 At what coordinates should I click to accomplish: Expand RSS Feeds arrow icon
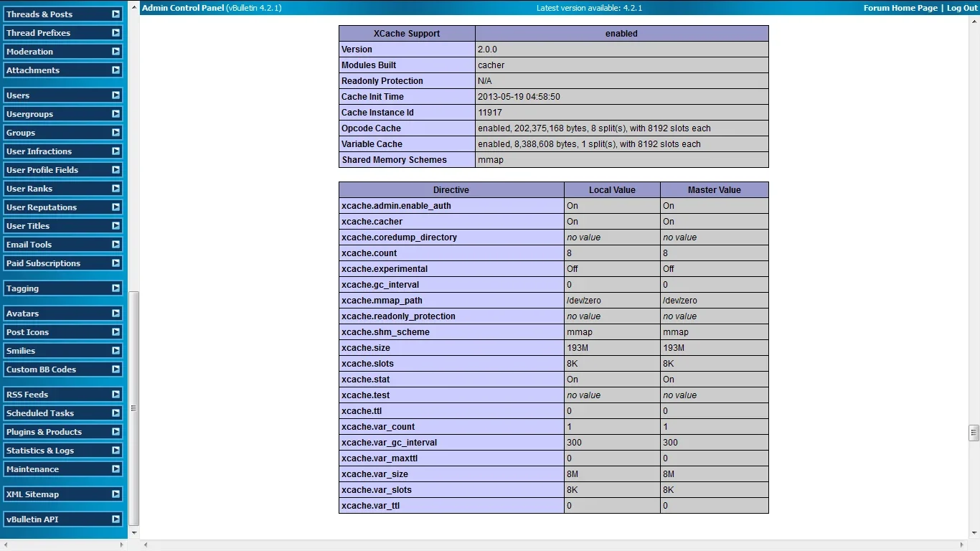(116, 395)
